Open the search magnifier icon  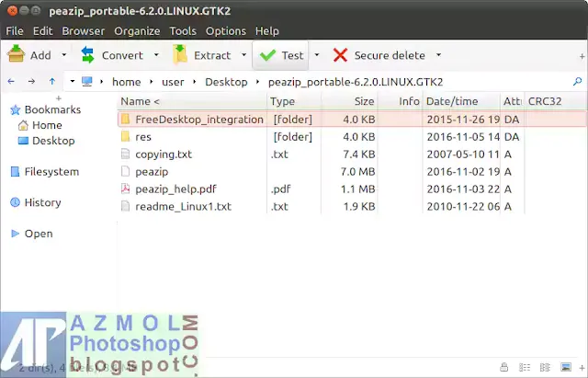578,81
